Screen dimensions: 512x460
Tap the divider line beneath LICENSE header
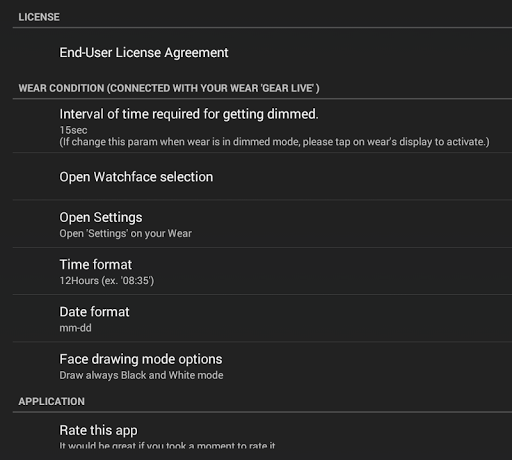pyautogui.click(x=262, y=28)
